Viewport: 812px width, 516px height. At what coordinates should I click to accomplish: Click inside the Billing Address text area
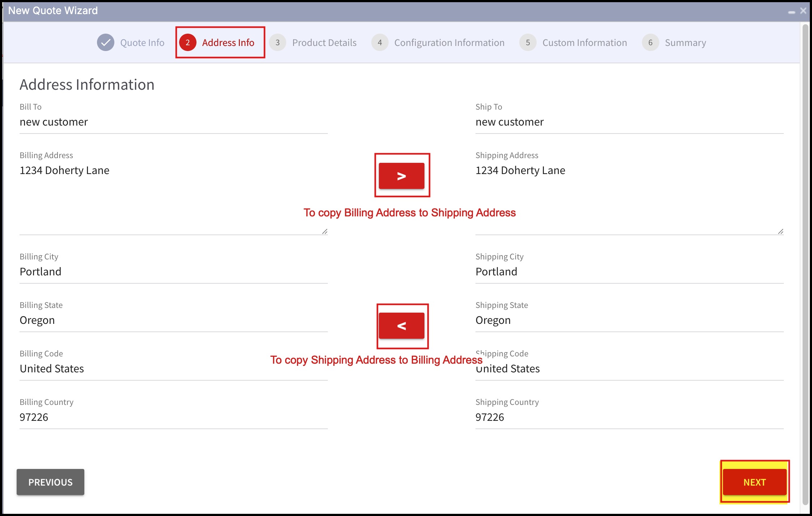click(174, 198)
